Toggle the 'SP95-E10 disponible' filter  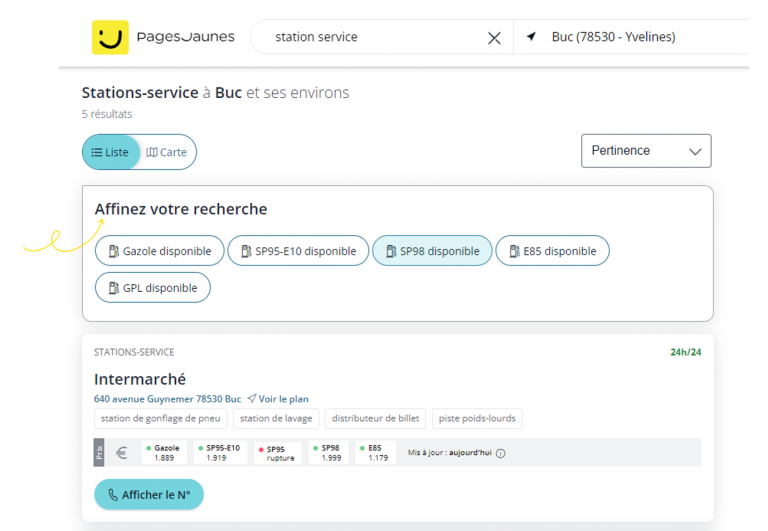click(298, 251)
